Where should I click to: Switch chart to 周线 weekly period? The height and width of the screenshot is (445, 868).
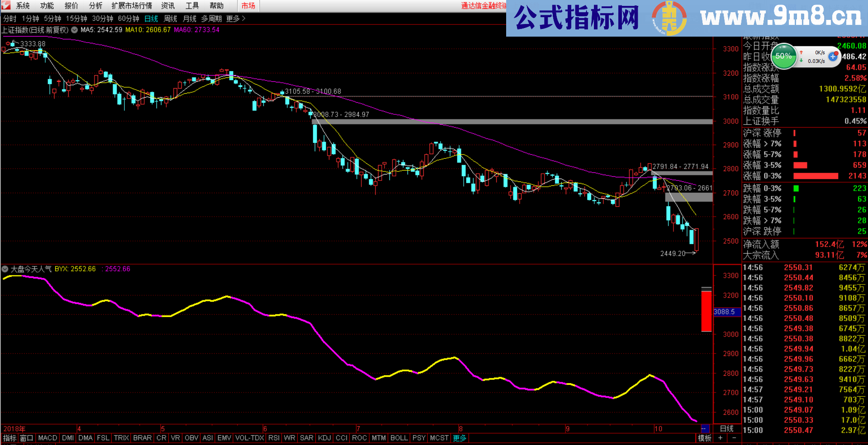[x=170, y=19]
